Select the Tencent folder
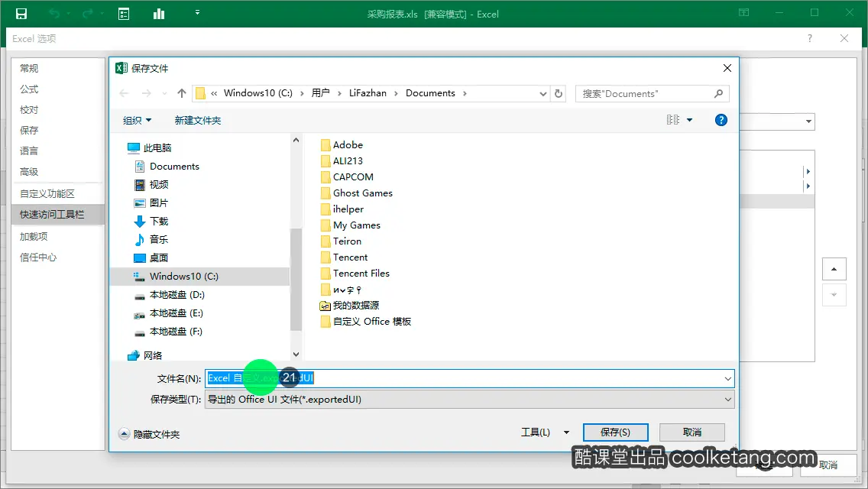Screen dimensions: 868x489 (x=344, y=257)
